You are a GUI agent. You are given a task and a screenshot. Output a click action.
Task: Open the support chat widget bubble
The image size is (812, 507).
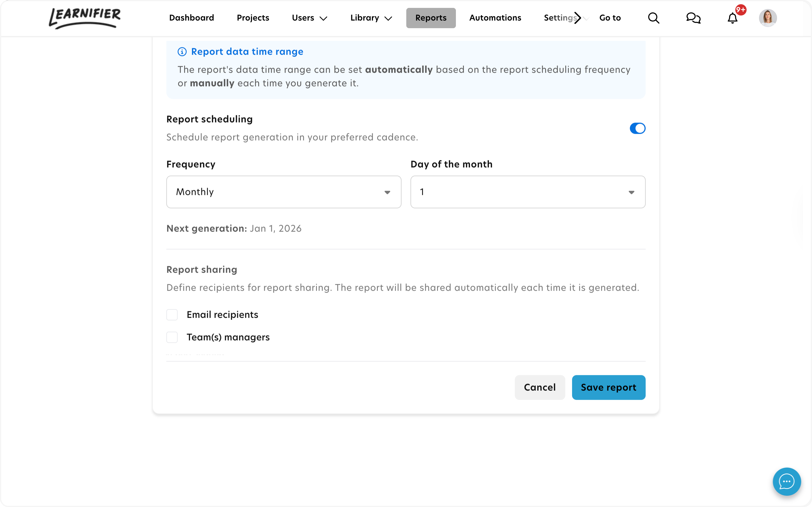(787, 482)
